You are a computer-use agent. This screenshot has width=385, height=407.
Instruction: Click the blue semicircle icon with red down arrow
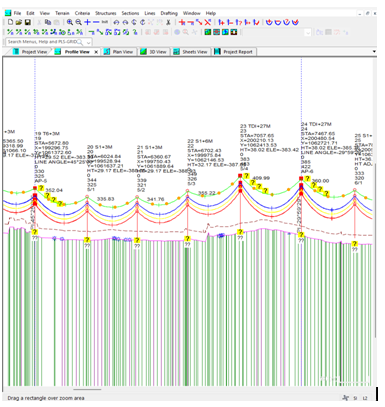click(x=269, y=22)
